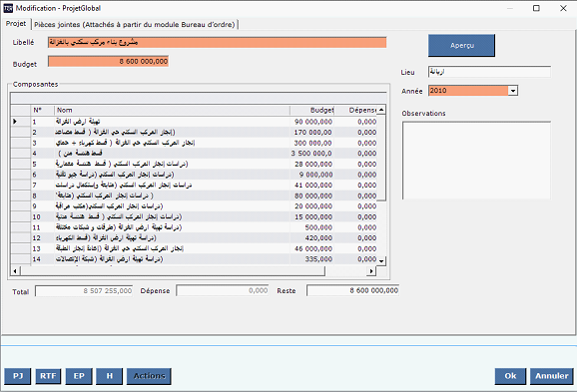Maximize the Modification - ProjetGlobal window

pos(536,8)
